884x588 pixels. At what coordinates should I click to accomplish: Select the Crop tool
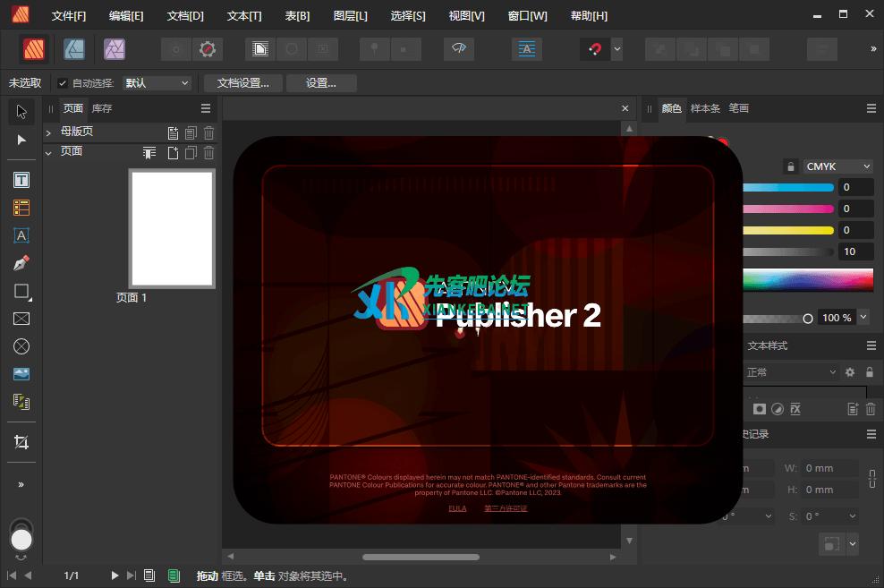pyautogui.click(x=21, y=442)
